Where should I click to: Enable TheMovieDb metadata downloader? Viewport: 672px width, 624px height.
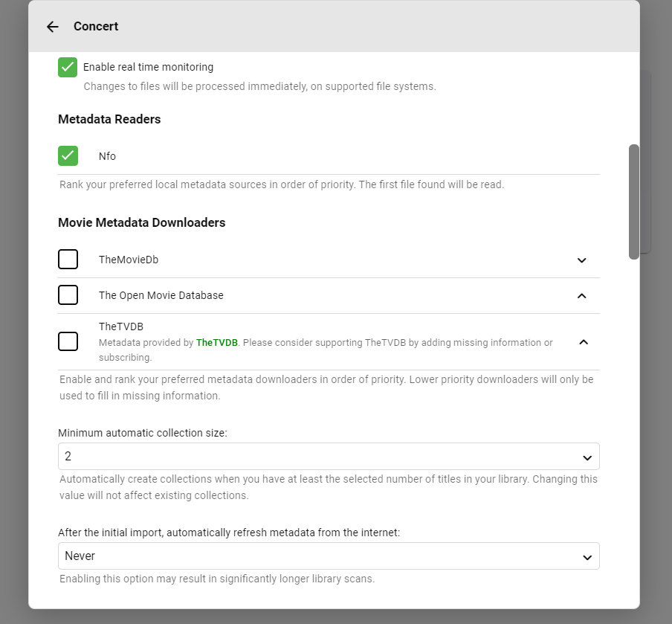[68, 260]
